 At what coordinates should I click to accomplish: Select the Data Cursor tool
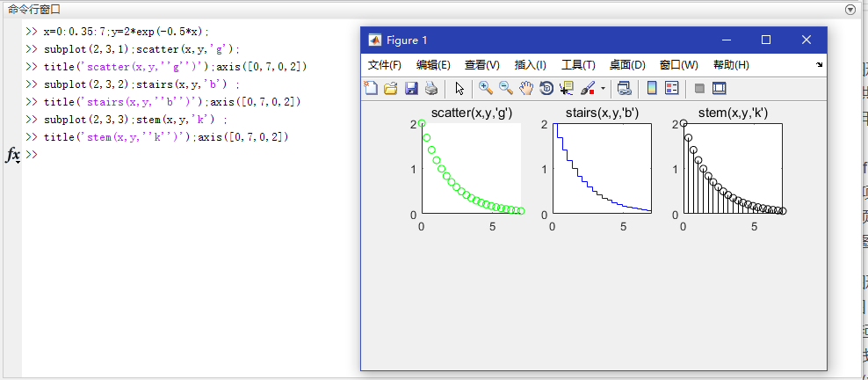click(x=567, y=88)
